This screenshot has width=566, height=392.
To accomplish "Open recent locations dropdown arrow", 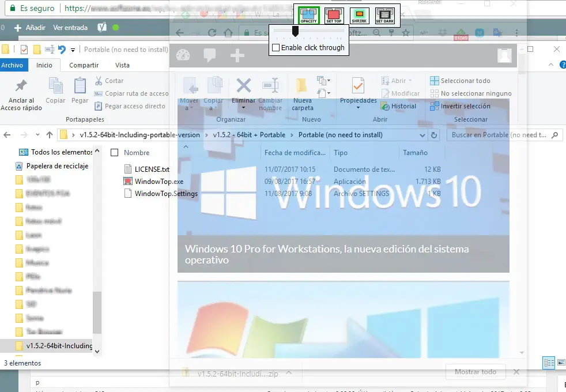I will coord(37,135).
